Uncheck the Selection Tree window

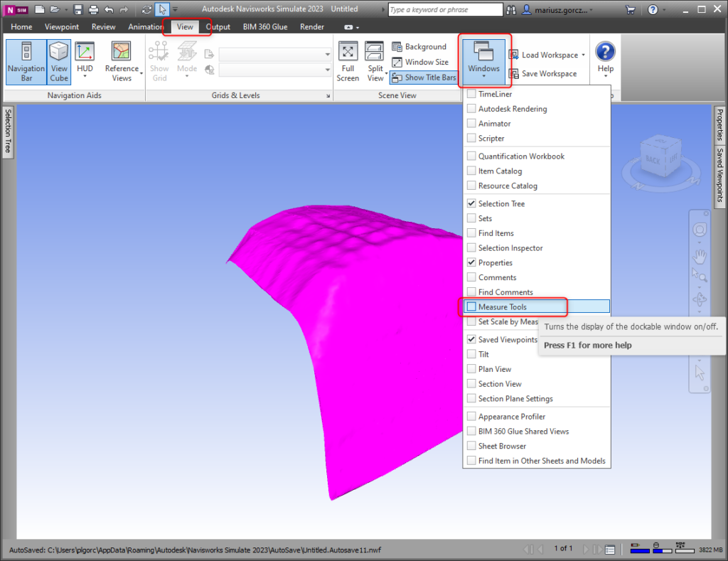click(x=471, y=204)
